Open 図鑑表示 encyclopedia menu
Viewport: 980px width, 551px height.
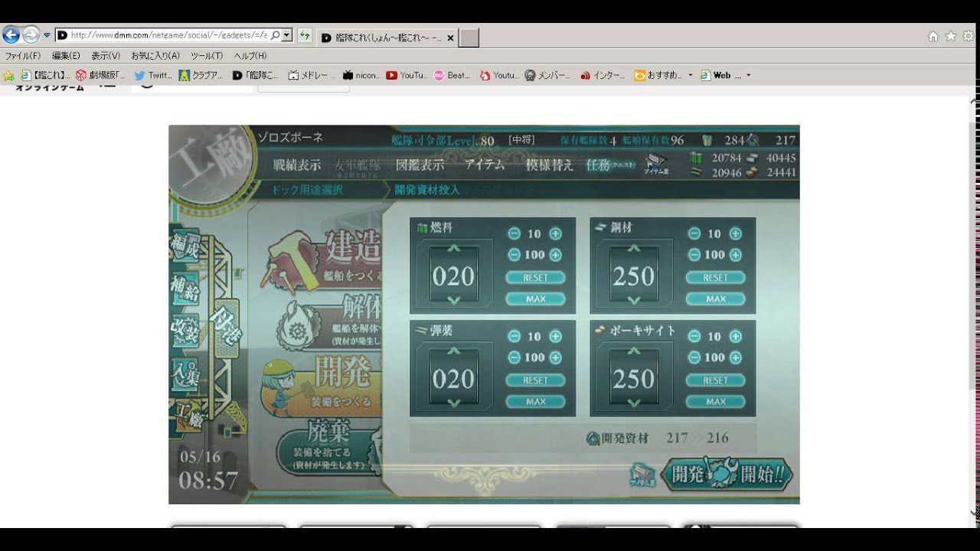coord(420,165)
